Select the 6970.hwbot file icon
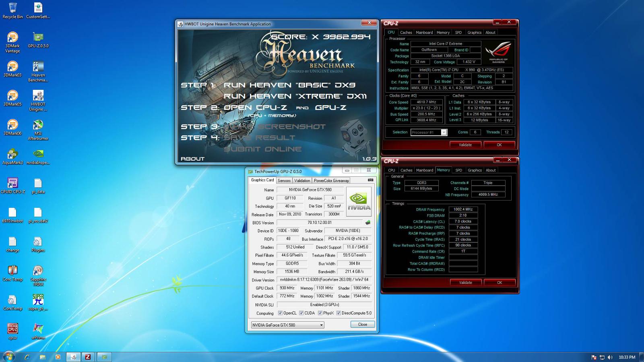644x362 pixels. pos(12,215)
